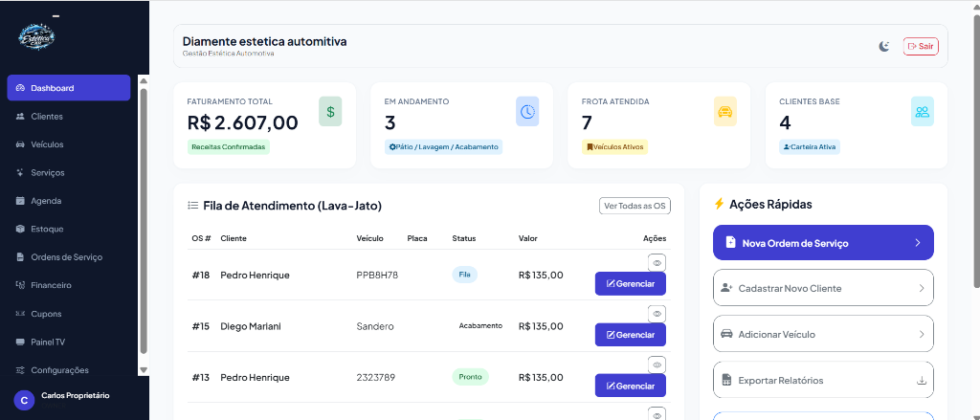The height and width of the screenshot is (420, 980).
Task: Click the #18 order number
Action: 201,275
